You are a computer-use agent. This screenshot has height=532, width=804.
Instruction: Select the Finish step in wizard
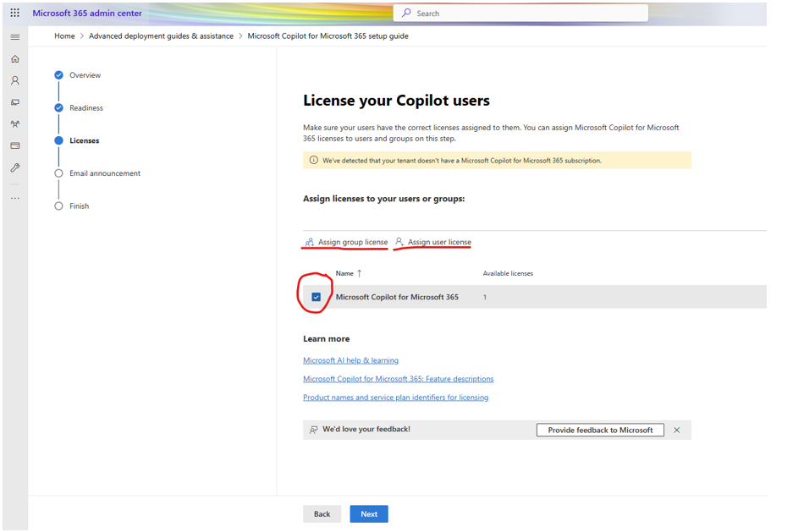[x=79, y=206]
